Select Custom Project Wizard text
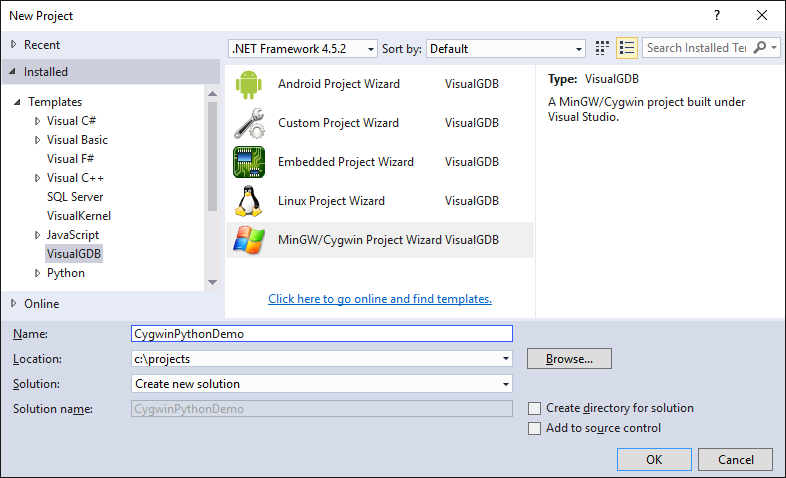Viewport: 786px width, 478px height. click(x=338, y=123)
